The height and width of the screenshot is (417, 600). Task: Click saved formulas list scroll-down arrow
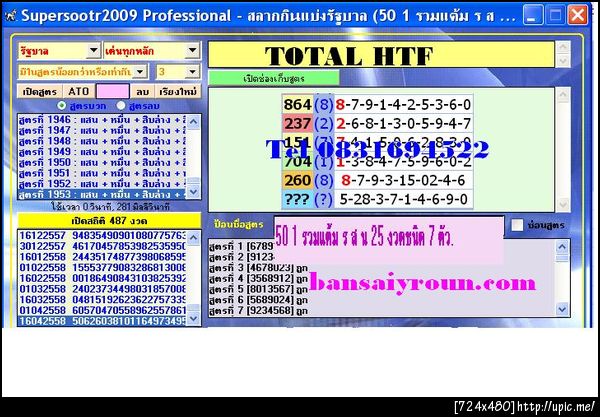(562, 309)
